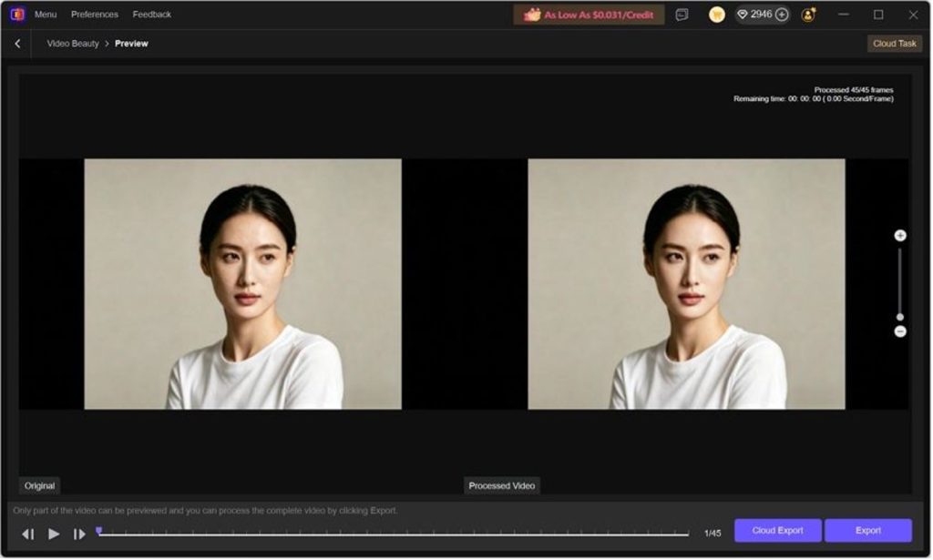Viewport: 933px width, 560px height.
Task: Click the Cloud Export button
Action: 779,532
